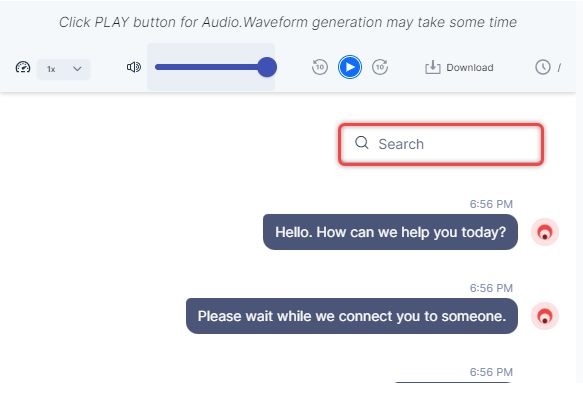Start audio with the blue Play button
The image size is (583, 418).
pyautogui.click(x=350, y=67)
